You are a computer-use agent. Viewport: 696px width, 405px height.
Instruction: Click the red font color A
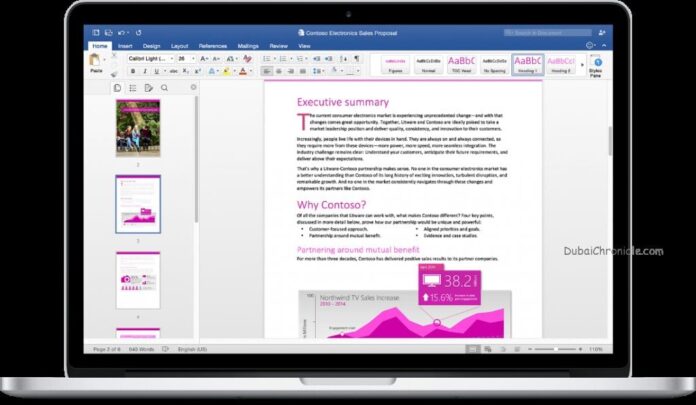click(243, 71)
